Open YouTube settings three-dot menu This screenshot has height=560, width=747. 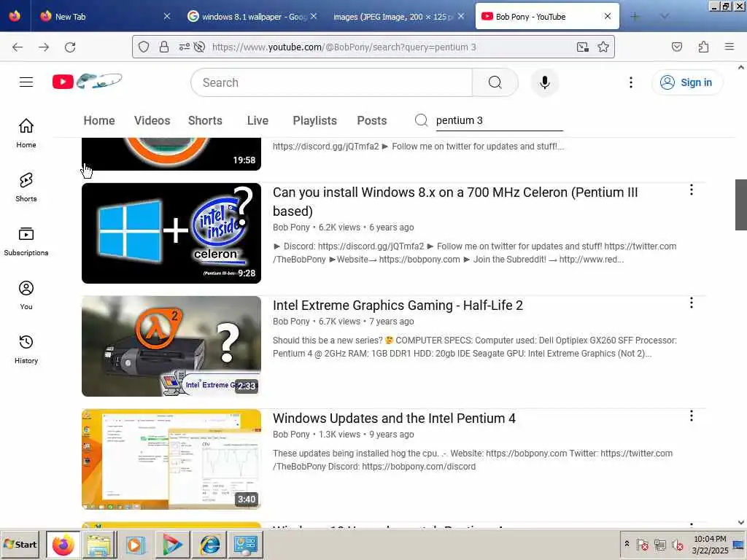(631, 82)
